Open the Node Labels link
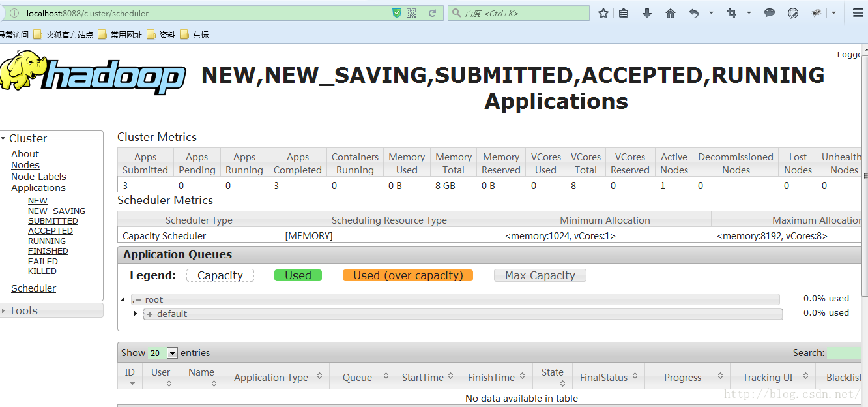 click(38, 177)
